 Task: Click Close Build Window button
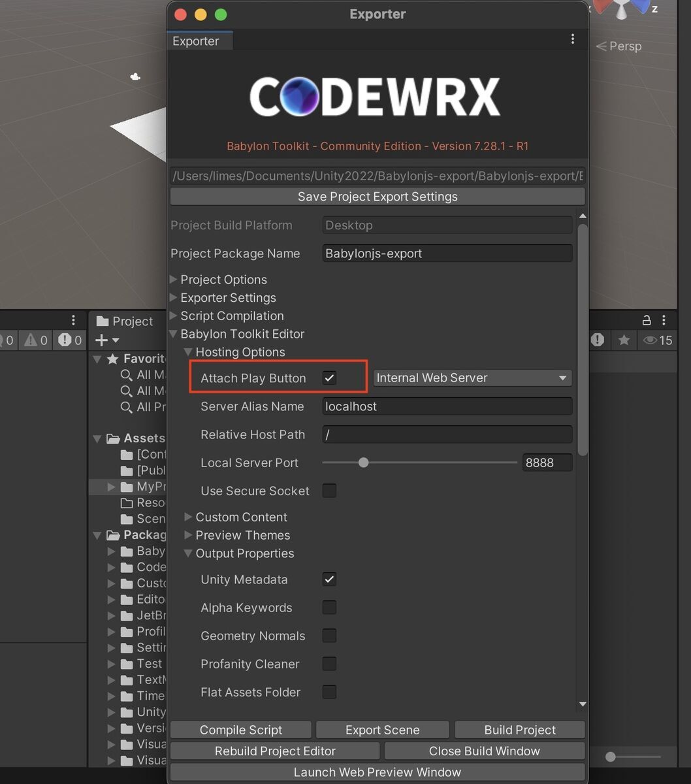click(485, 751)
